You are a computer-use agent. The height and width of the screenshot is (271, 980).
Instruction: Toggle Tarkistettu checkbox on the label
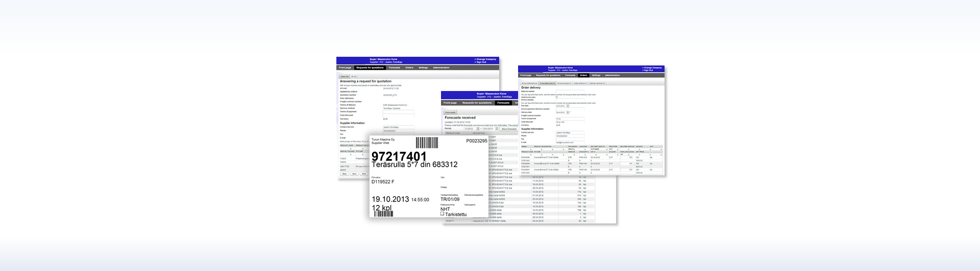coord(442,214)
